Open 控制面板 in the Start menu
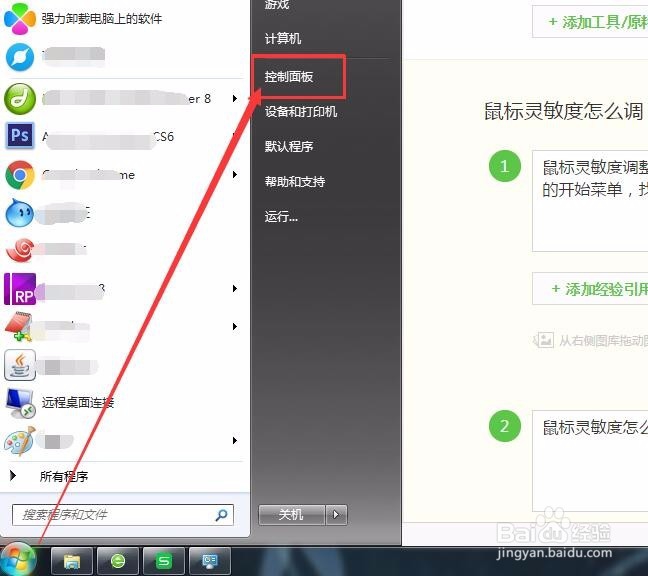 point(289,76)
